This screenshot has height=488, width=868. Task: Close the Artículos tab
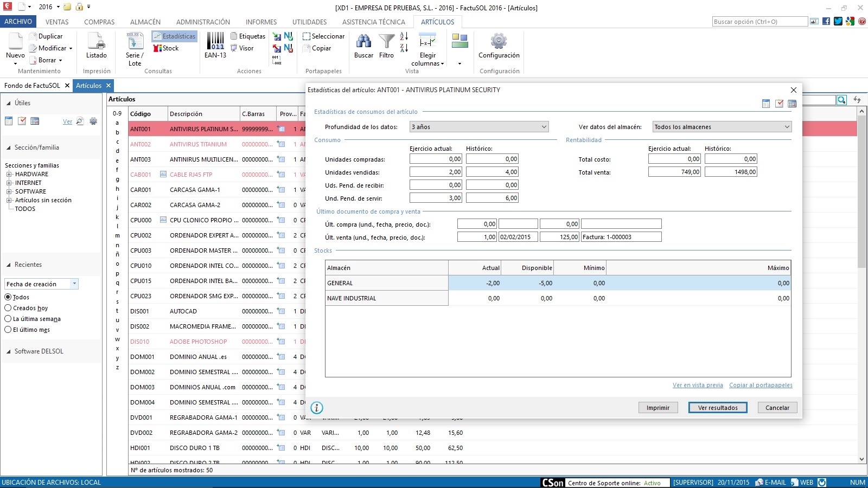108,86
